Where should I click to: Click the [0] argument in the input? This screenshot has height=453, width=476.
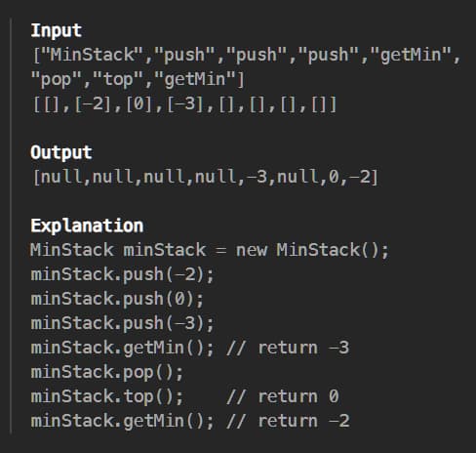point(139,104)
